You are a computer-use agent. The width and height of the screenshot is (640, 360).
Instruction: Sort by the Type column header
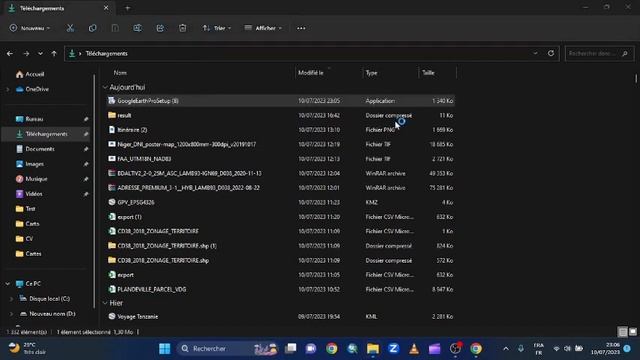click(371, 73)
